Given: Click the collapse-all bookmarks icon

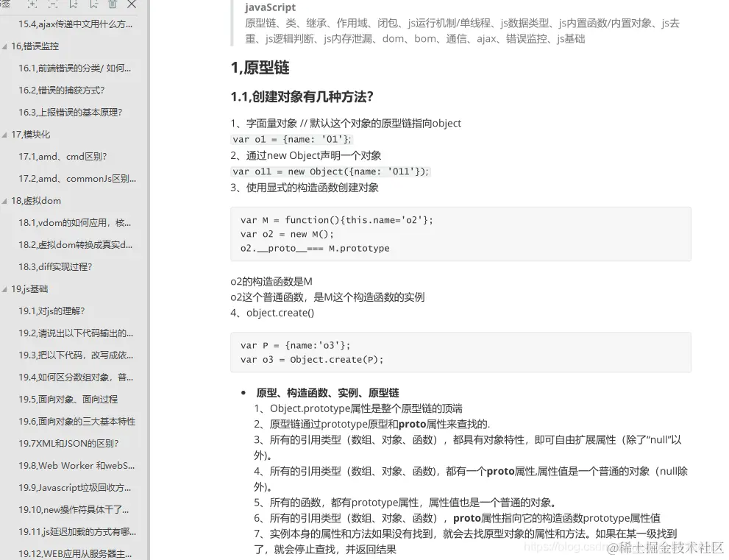Looking at the screenshot, I should point(53,5).
